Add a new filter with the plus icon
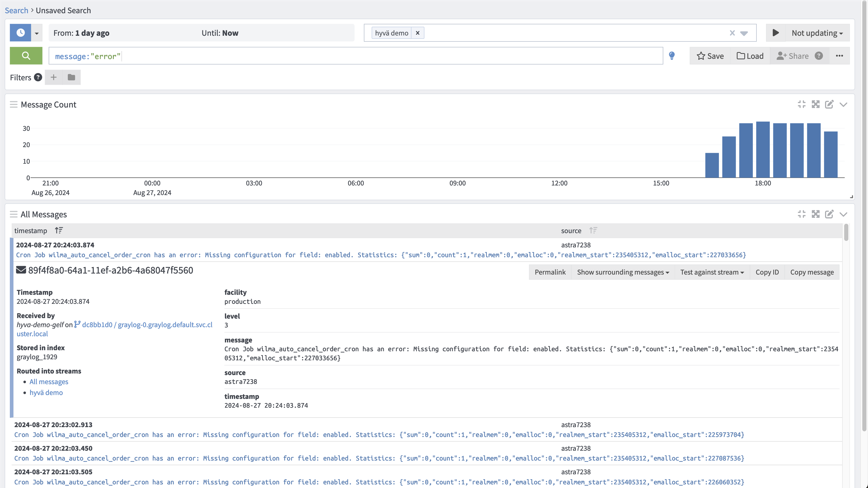The image size is (868, 488). (53, 77)
